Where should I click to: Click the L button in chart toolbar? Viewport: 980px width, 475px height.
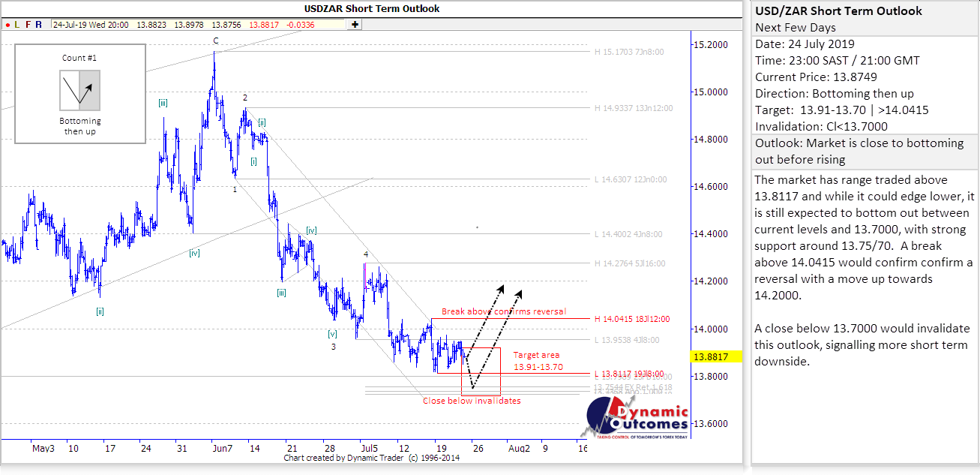click(16, 25)
